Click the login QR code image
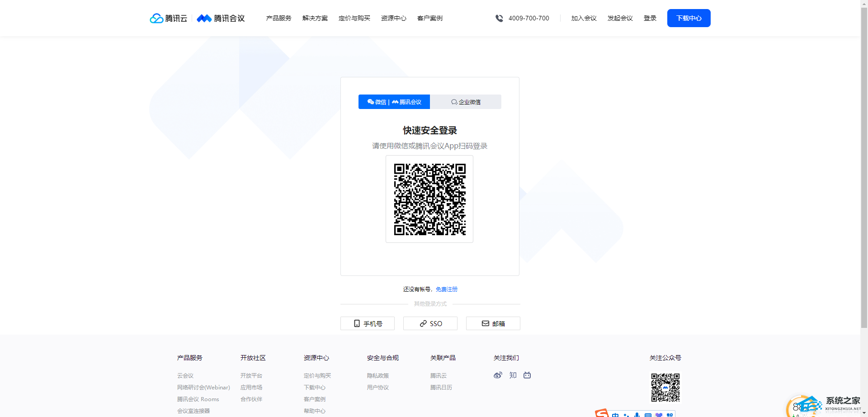Image resolution: width=868 pixels, height=417 pixels. (429, 199)
